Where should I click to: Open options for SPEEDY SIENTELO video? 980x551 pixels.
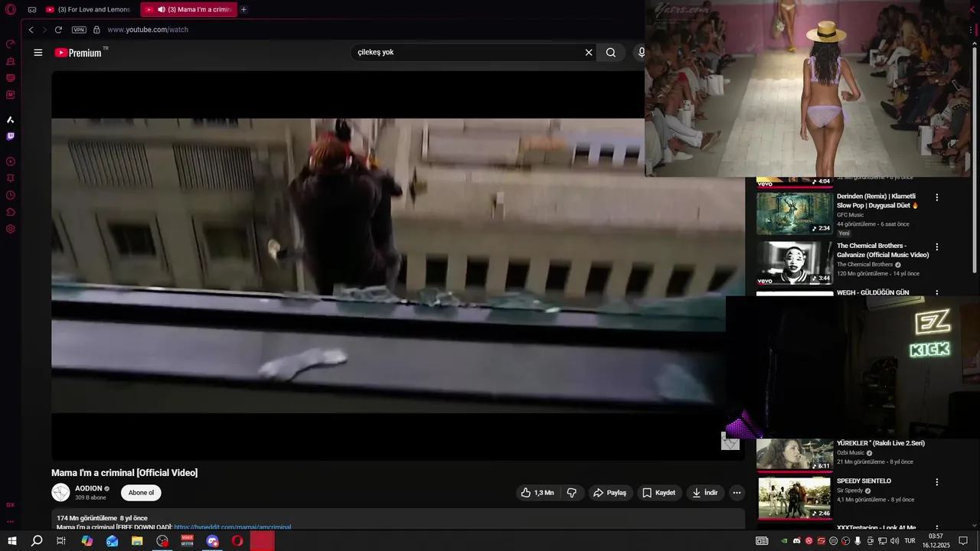[x=936, y=482]
